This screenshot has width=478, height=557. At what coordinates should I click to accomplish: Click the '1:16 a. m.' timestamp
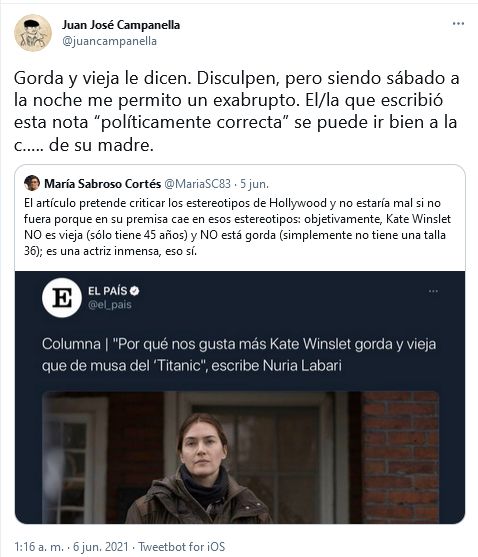(39, 546)
